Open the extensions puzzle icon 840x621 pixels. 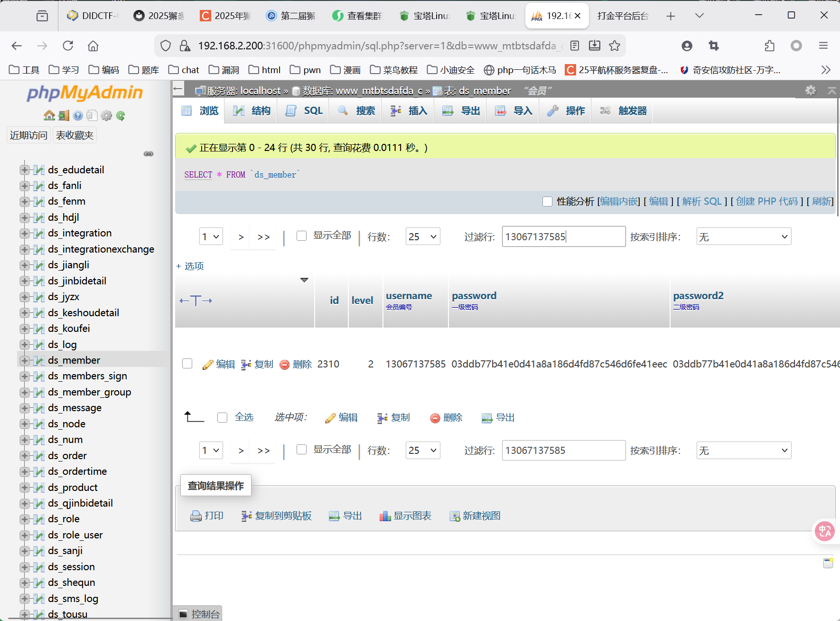[770, 46]
